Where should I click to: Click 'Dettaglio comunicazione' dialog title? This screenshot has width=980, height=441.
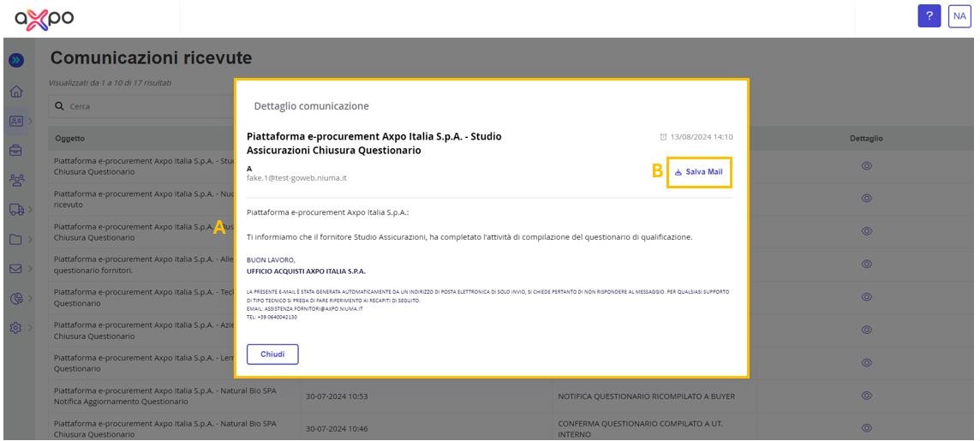coord(311,106)
